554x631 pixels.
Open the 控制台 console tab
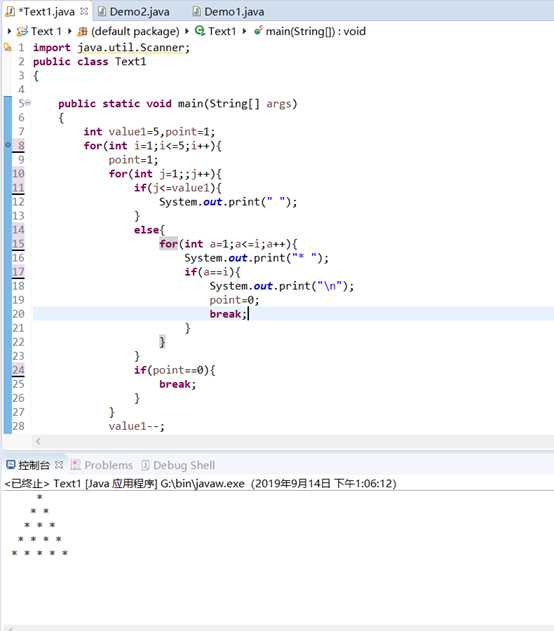pos(34,465)
